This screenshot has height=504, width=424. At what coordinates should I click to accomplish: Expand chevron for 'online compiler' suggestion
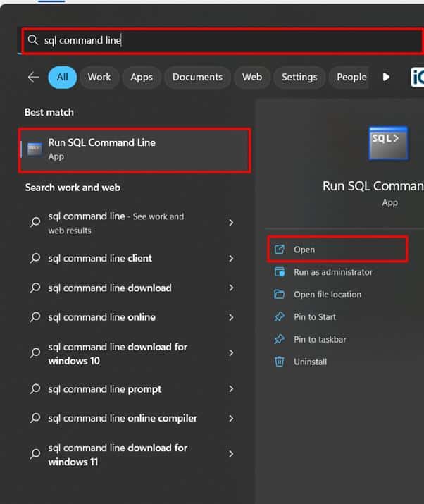231,419
